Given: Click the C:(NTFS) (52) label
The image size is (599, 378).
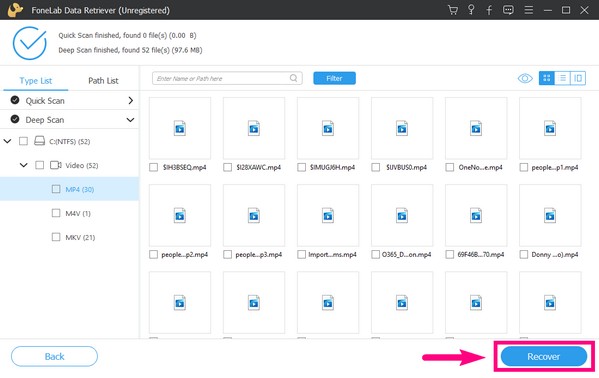Looking at the screenshot, I should tap(70, 141).
